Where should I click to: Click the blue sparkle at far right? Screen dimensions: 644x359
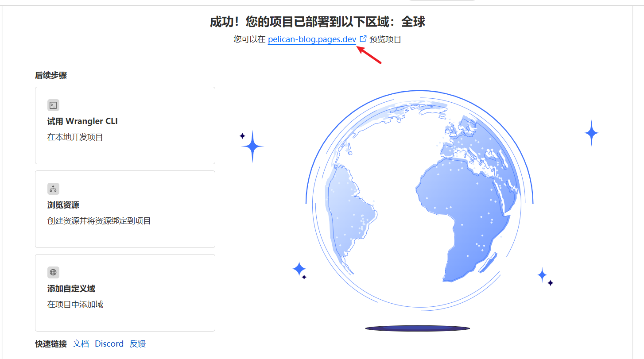pyautogui.click(x=591, y=133)
